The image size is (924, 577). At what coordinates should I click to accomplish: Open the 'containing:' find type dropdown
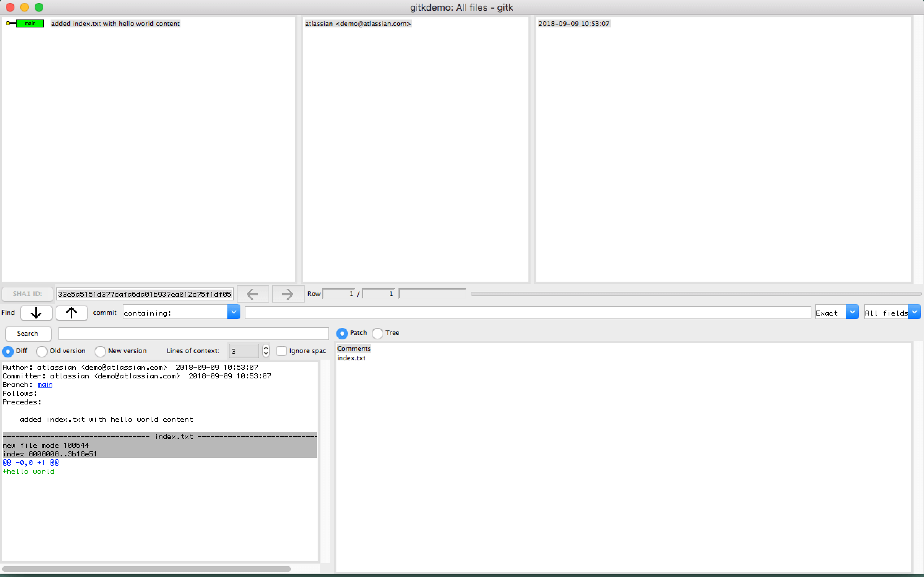(x=234, y=312)
